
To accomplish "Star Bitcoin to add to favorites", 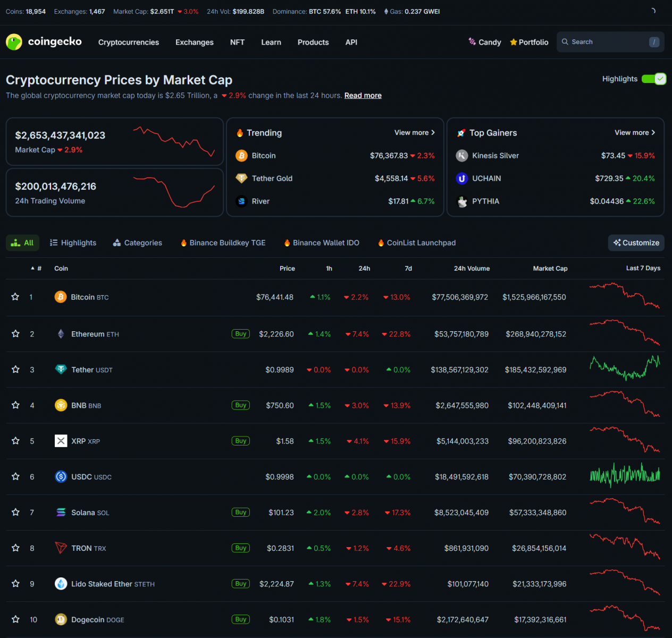I will 15,297.
